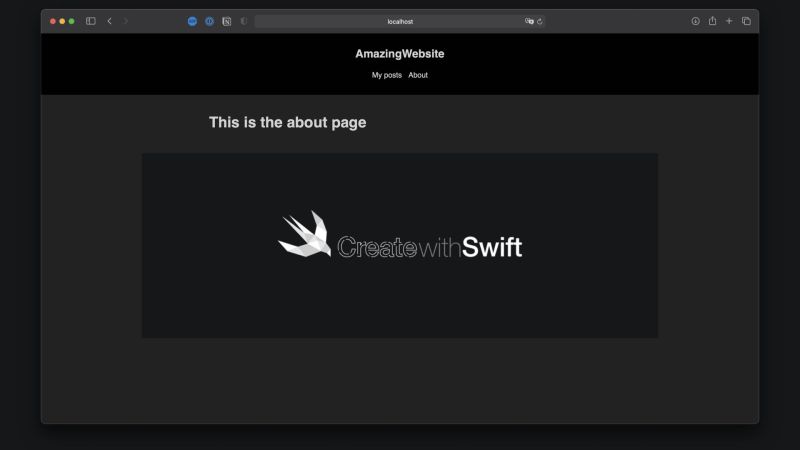Open the My posts link
This screenshot has width=800, height=450.
[387, 75]
